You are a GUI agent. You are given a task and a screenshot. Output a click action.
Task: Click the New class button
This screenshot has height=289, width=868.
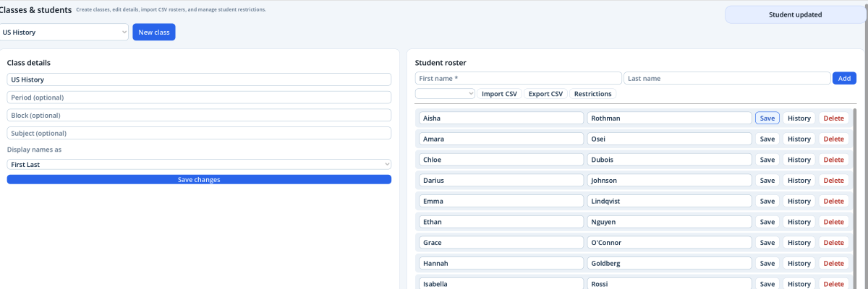pos(153,33)
